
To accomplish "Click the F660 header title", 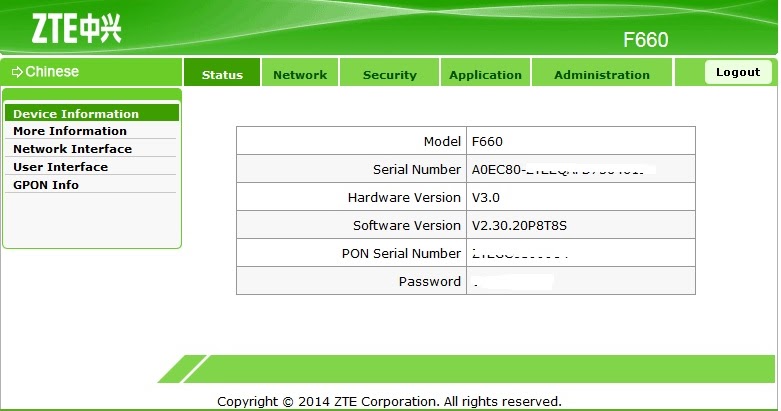I will point(646,40).
